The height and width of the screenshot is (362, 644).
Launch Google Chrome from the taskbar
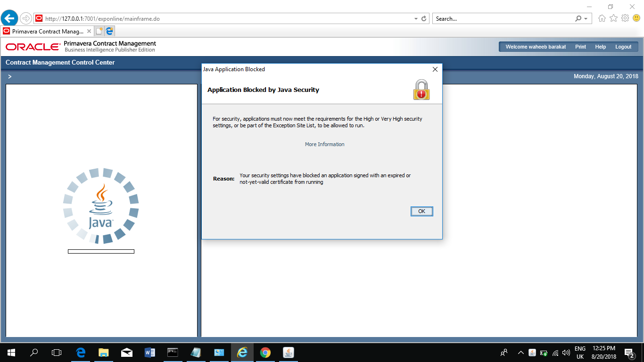point(265,353)
